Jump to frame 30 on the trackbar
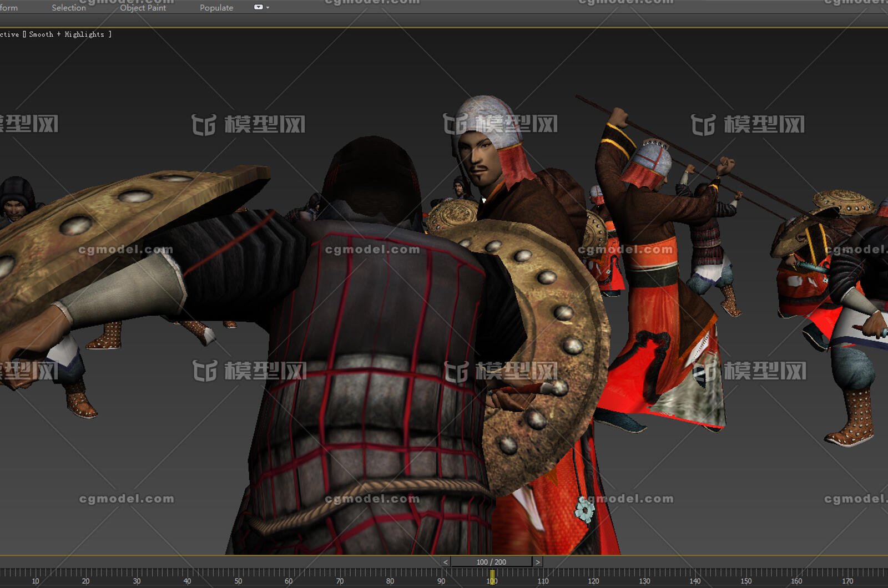This screenshot has width=888, height=588. click(x=137, y=581)
